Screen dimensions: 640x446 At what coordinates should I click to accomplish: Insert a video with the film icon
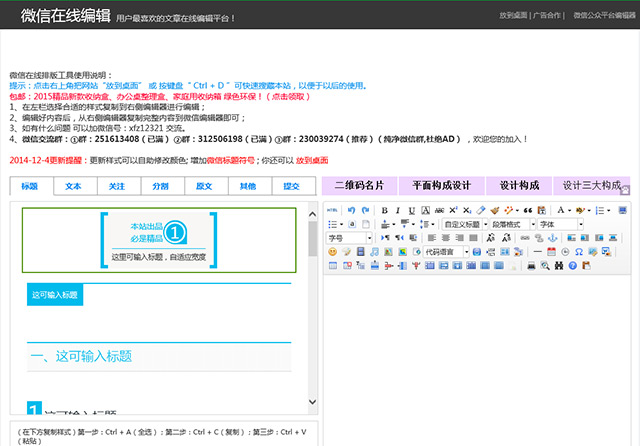pyautogui.click(x=360, y=252)
